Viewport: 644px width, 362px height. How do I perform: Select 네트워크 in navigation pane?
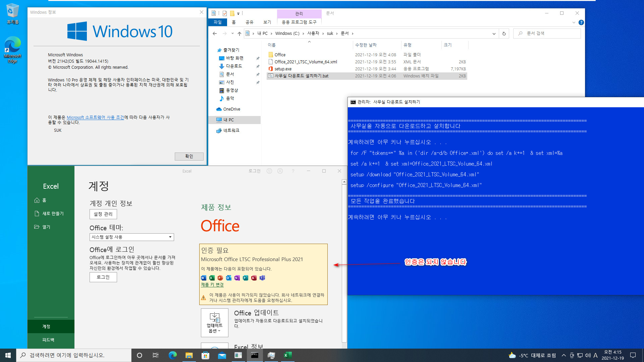[x=231, y=130]
